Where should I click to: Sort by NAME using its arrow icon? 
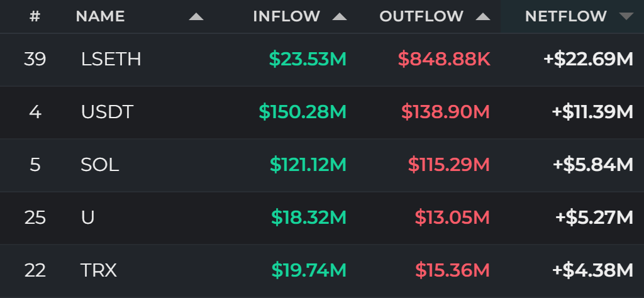click(196, 16)
